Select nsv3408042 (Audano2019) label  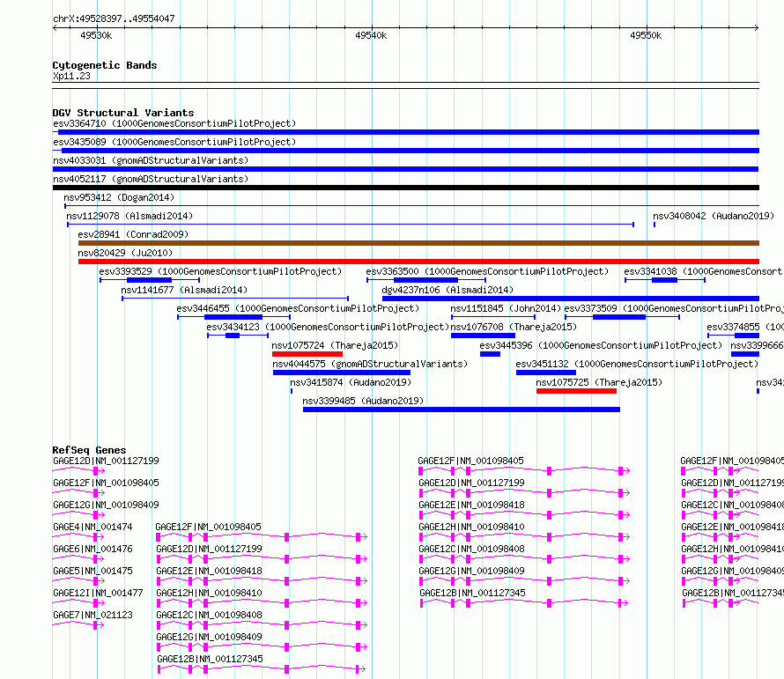pos(714,216)
